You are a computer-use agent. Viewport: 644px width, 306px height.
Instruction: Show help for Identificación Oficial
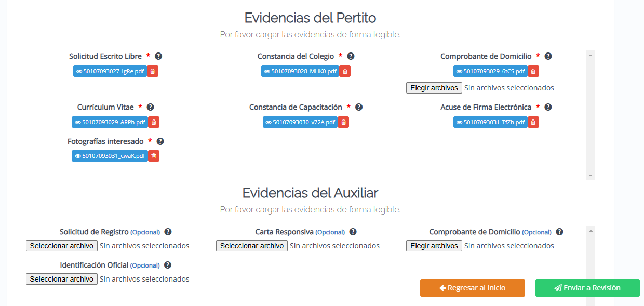(168, 265)
